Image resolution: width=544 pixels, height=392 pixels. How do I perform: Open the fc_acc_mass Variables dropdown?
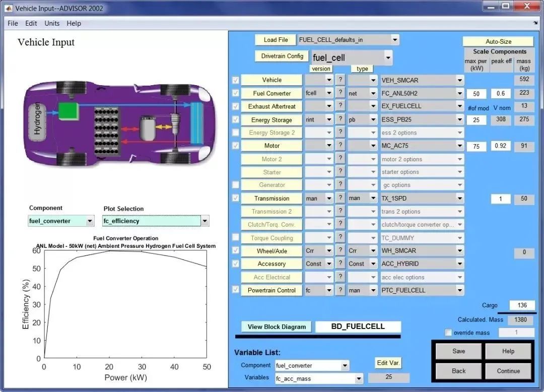pos(318,378)
